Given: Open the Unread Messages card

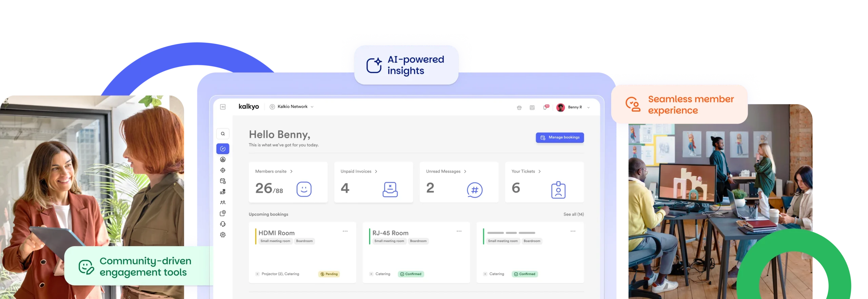Looking at the screenshot, I should [x=459, y=182].
